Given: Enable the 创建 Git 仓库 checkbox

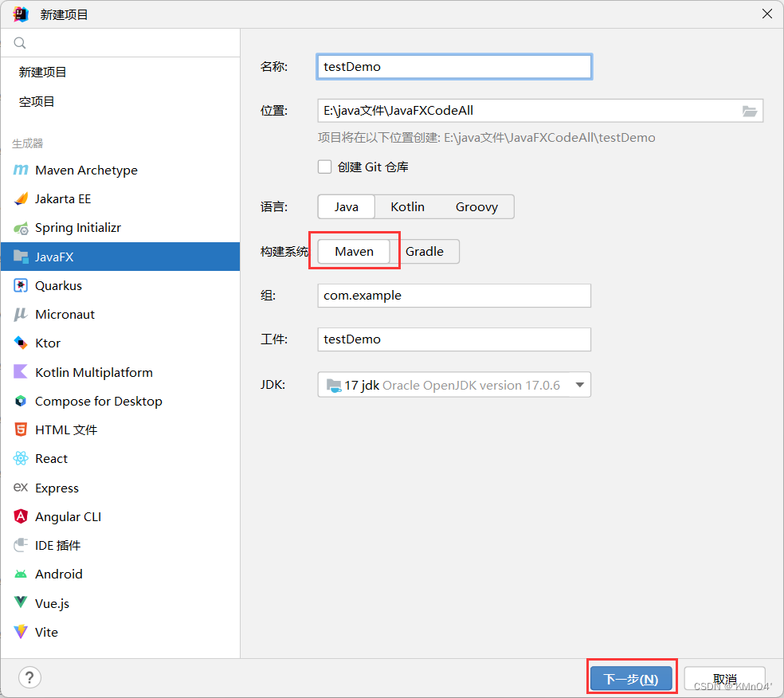Looking at the screenshot, I should pyautogui.click(x=325, y=167).
